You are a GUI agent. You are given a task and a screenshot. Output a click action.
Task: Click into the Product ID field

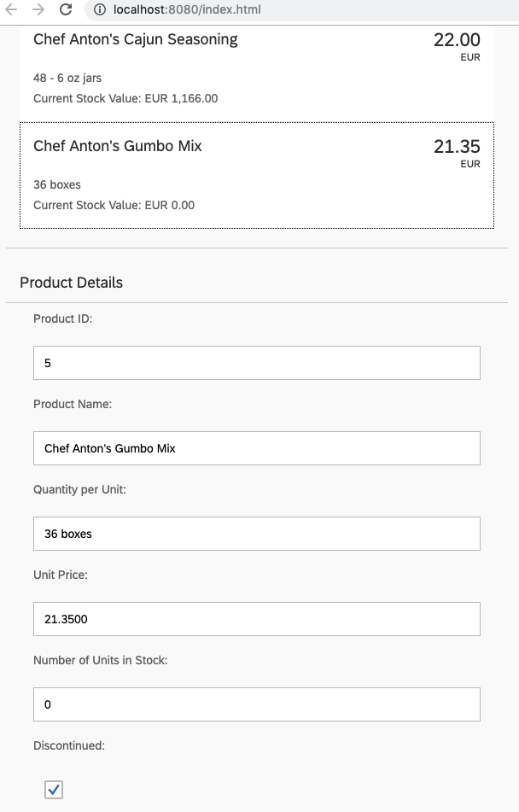(x=256, y=363)
